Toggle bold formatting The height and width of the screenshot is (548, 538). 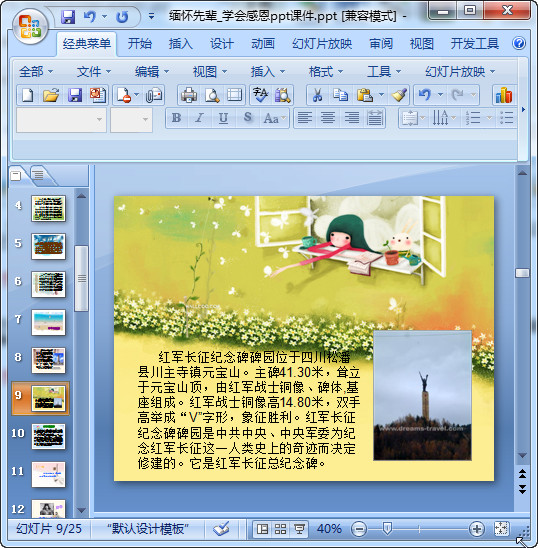(177, 118)
